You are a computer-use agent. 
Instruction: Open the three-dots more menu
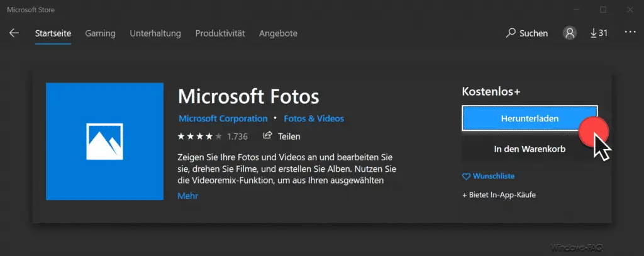(x=630, y=32)
